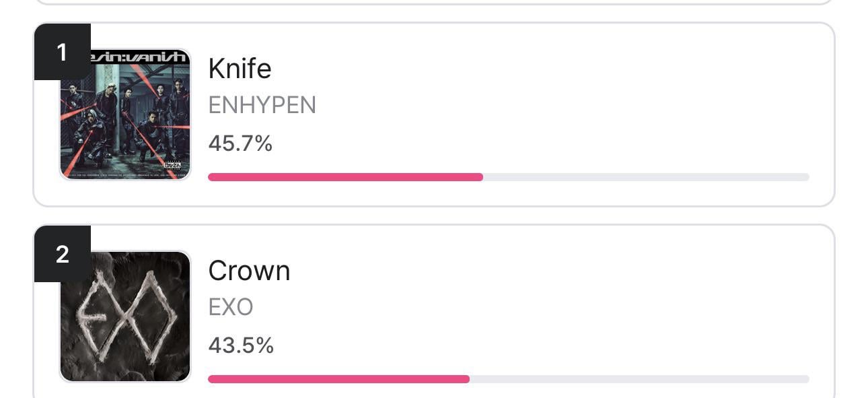Image resolution: width=868 pixels, height=398 pixels.
Task: Click grey unfilled part of Knife's progress bar
Action: pos(646,177)
